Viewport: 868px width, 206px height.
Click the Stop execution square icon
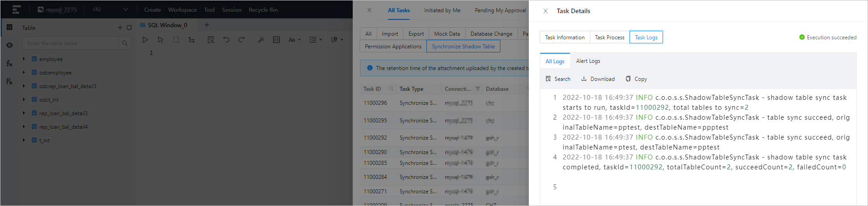point(176,40)
